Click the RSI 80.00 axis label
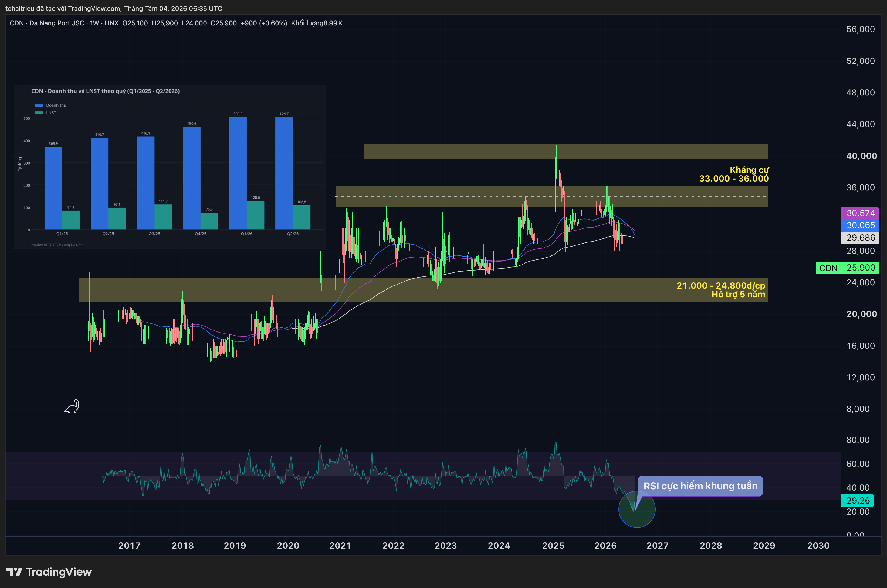Viewport: 887px width, 588px height. click(858, 440)
